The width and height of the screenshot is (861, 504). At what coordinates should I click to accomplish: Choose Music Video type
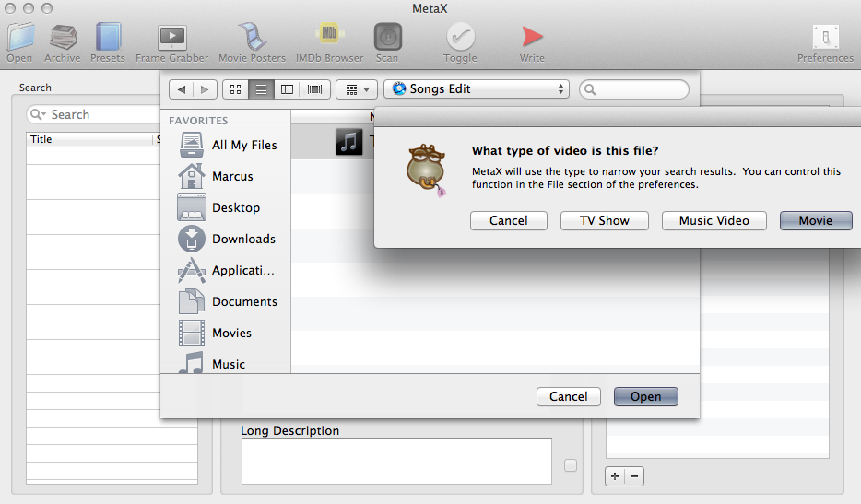pos(714,221)
